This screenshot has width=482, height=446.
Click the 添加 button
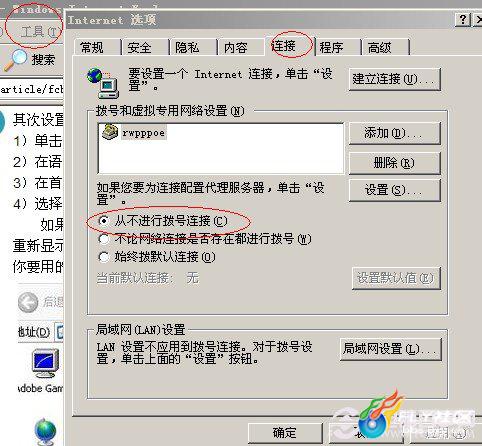(x=395, y=133)
